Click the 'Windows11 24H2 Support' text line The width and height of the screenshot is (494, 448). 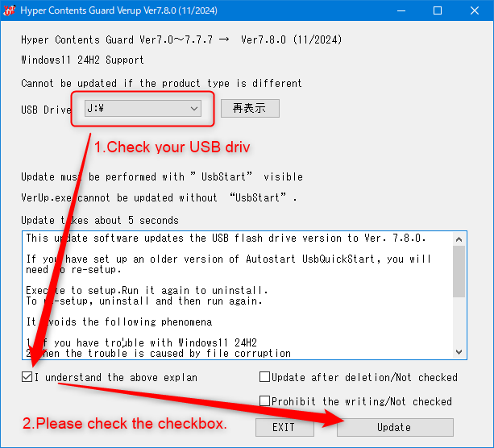click(x=83, y=60)
